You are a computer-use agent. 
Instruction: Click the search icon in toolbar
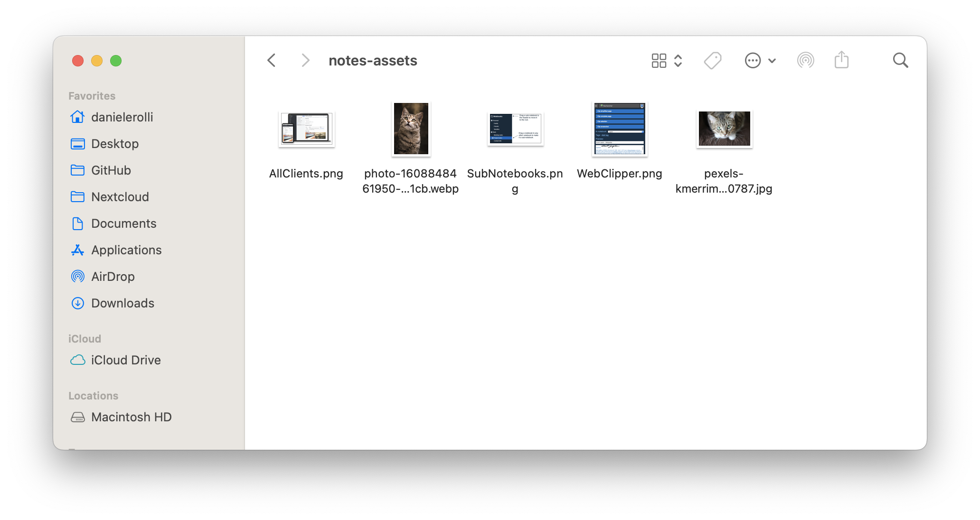(x=901, y=60)
